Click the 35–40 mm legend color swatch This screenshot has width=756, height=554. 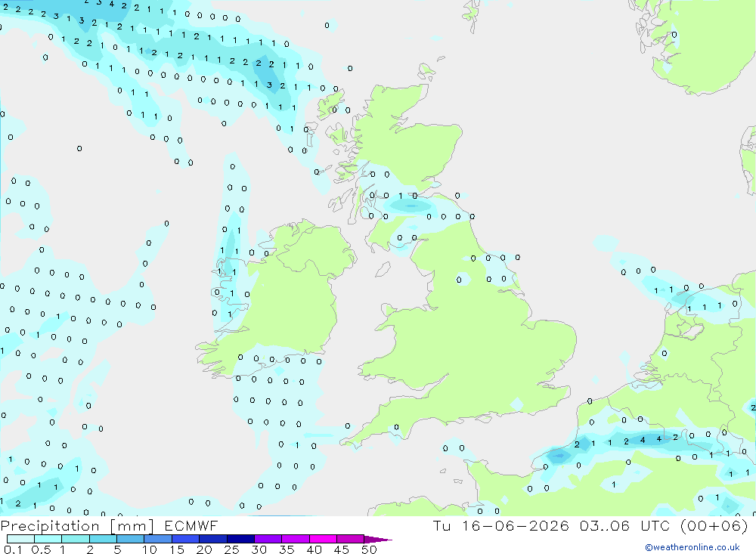(x=296, y=539)
